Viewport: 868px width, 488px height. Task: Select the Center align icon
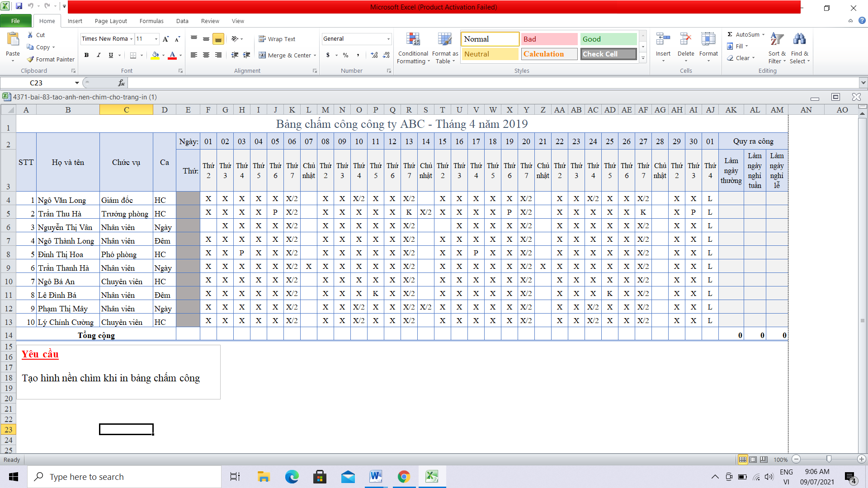click(x=206, y=55)
